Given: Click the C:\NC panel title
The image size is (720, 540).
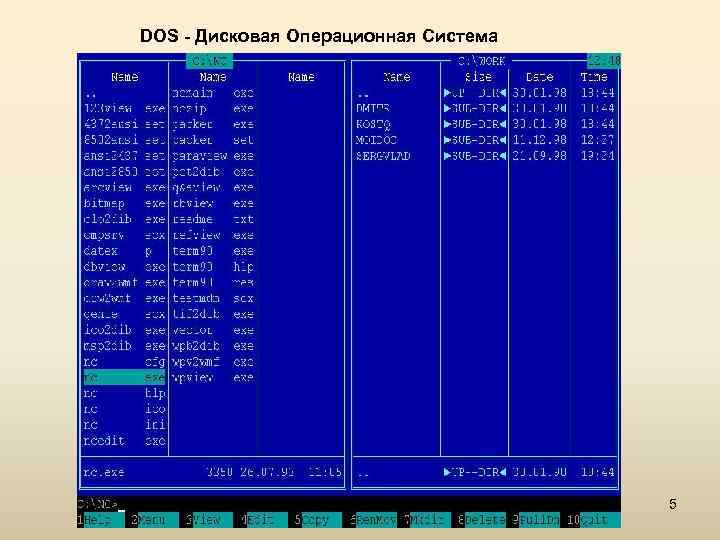Looking at the screenshot, I should [209, 61].
